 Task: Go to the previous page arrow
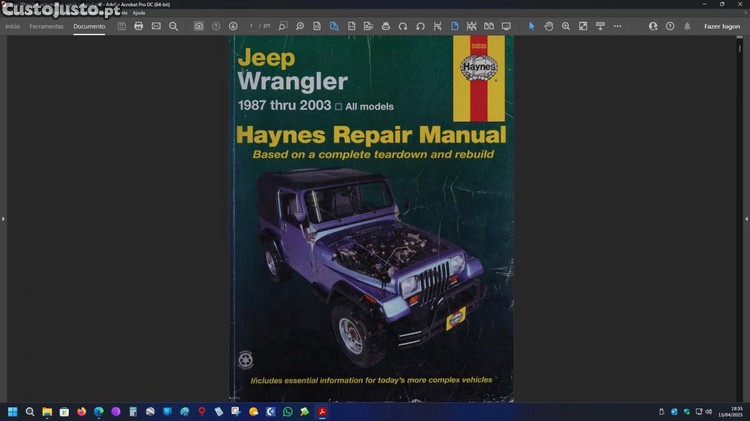pyautogui.click(x=216, y=26)
